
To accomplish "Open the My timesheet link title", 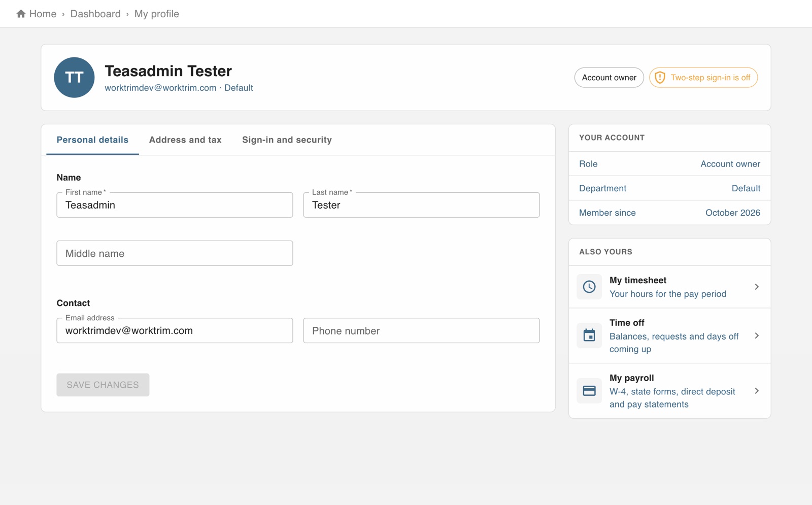I will (638, 280).
